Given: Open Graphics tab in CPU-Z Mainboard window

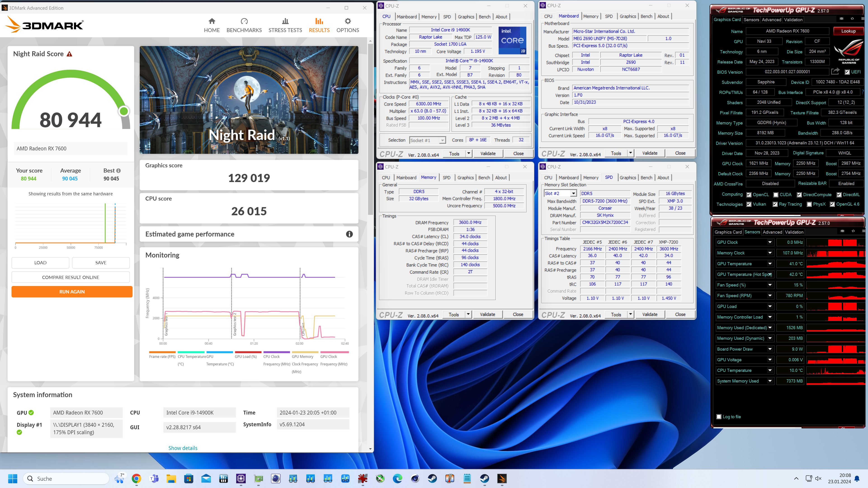Looking at the screenshot, I should 628,16.
